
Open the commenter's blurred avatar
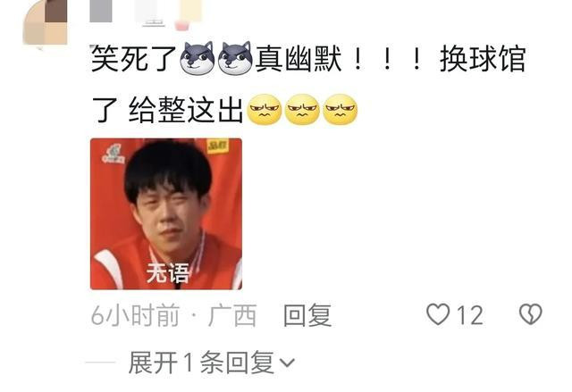(x=46, y=22)
